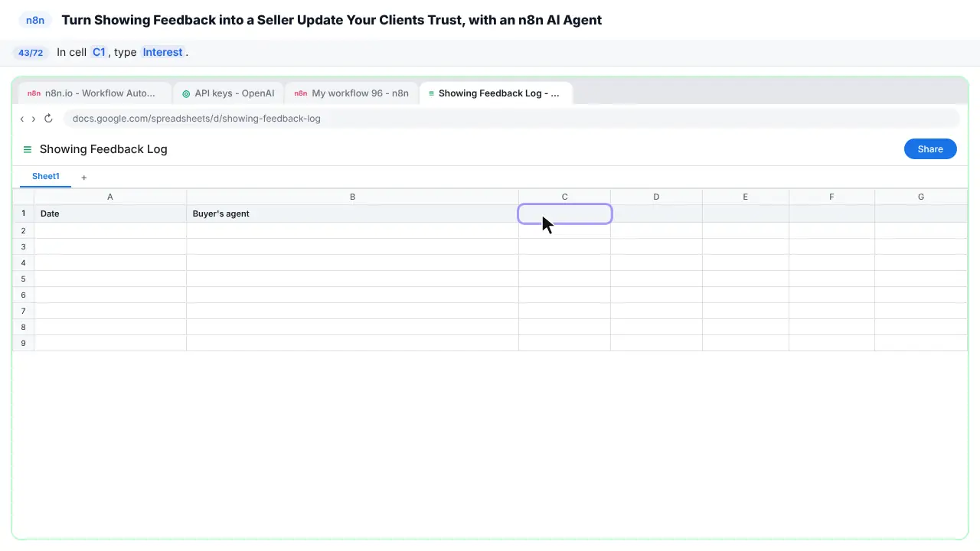Click the "Date" cell in A1

pyautogui.click(x=110, y=214)
